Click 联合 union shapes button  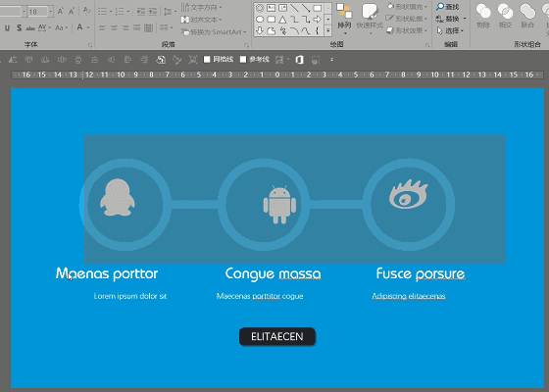pos(527,16)
